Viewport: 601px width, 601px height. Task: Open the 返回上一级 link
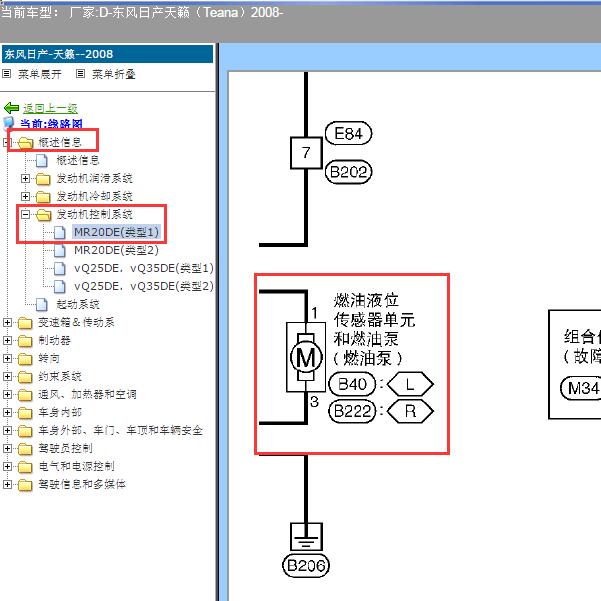(50, 108)
